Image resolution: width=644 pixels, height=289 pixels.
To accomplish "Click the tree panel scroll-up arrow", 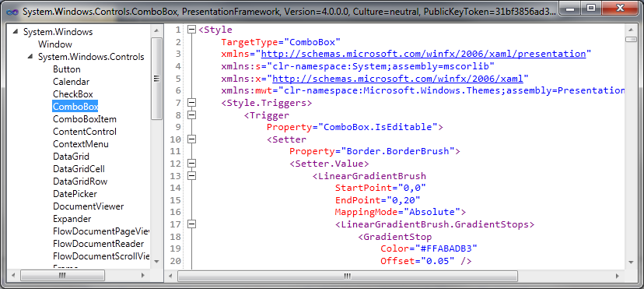I will [x=156, y=31].
